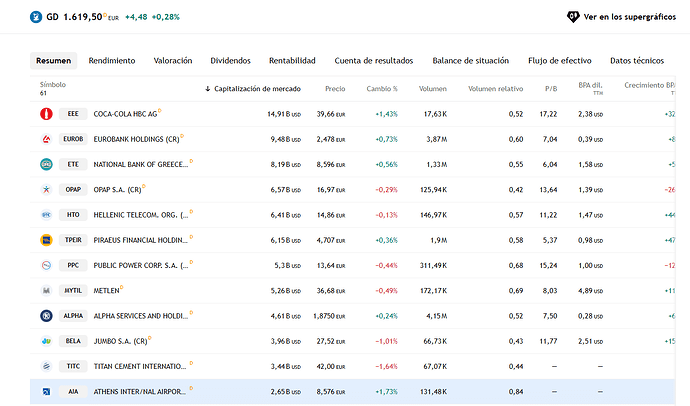This screenshot has width=690, height=406.
Task: Click the TPEIR ticker badge
Action: (x=73, y=240)
